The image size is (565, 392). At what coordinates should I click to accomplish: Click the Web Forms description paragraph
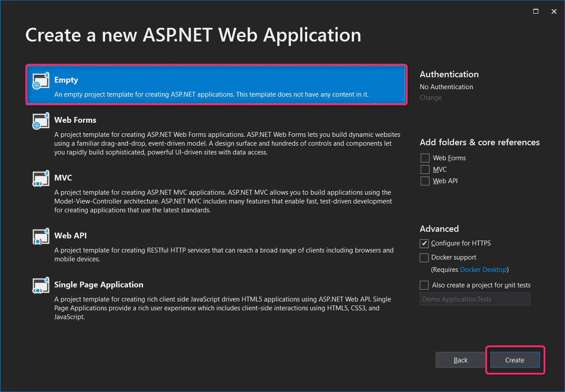click(227, 143)
